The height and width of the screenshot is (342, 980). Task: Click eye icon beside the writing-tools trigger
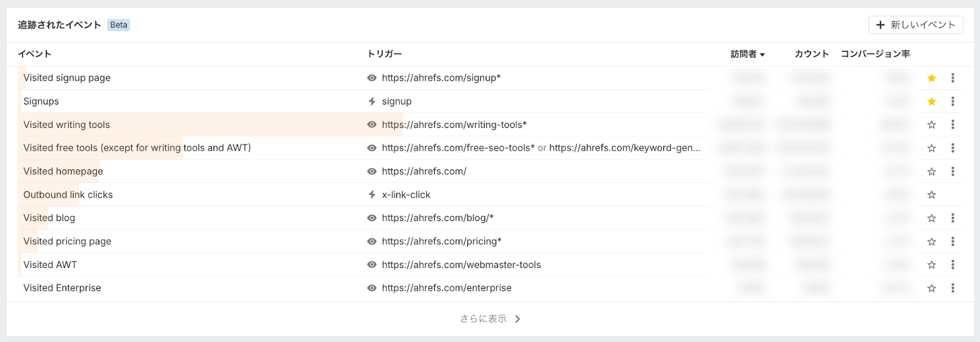point(372,125)
